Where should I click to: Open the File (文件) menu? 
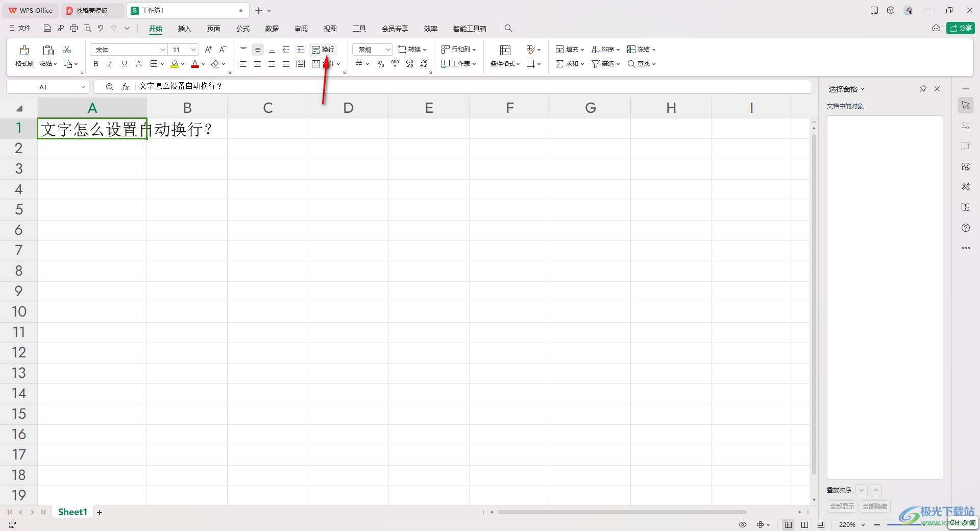pos(20,28)
